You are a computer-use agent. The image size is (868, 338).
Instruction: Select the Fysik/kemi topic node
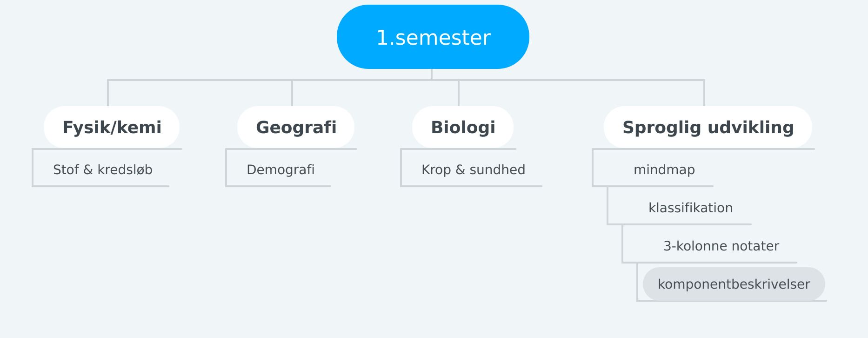(112, 127)
